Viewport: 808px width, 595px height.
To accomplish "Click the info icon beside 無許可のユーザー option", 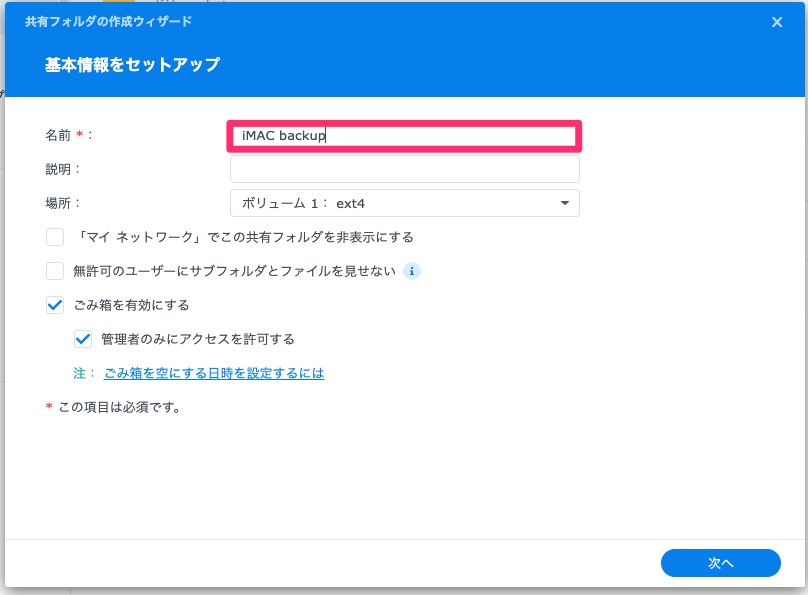I will [411, 271].
